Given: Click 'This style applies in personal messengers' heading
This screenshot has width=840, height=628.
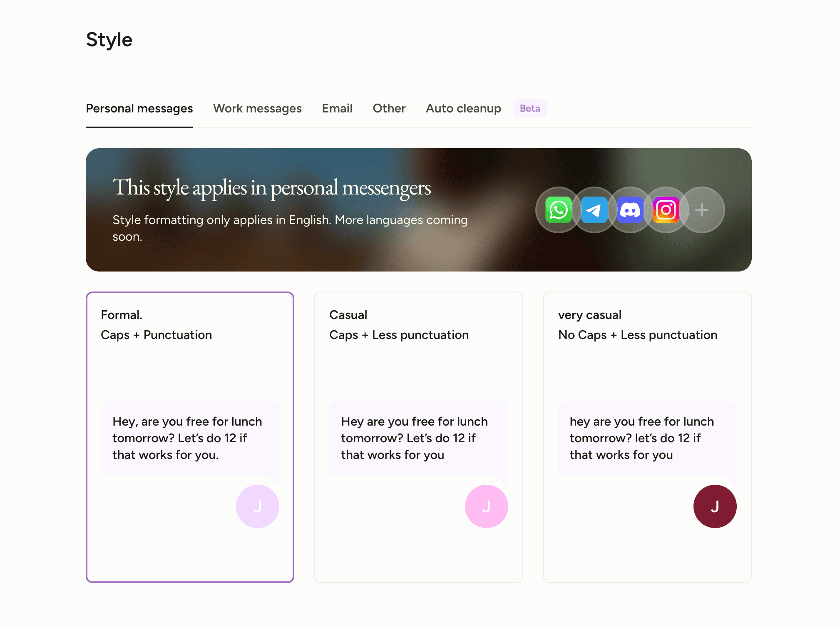Looking at the screenshot, I should click(272, 188).
